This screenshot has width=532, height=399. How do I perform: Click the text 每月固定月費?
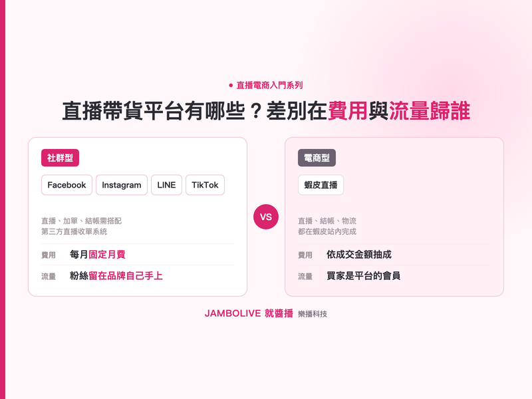[97, 255]
